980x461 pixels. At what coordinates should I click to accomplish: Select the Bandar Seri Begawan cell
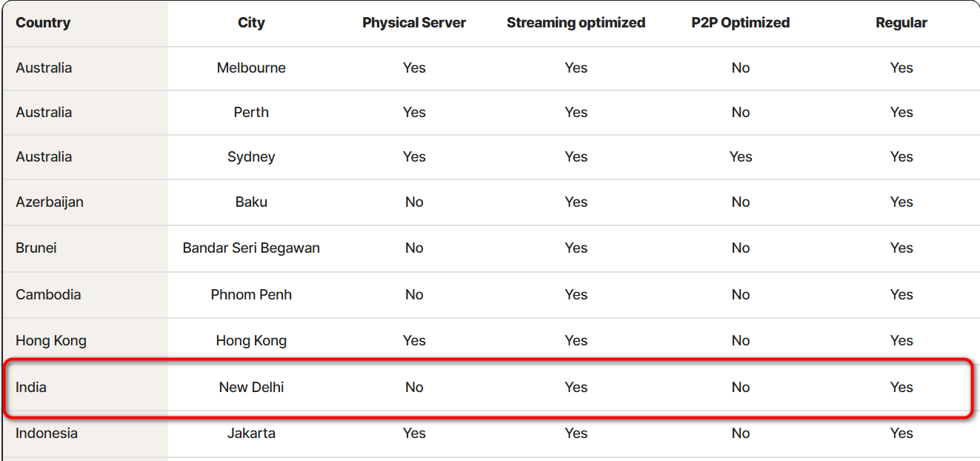(x=251, y=248)
